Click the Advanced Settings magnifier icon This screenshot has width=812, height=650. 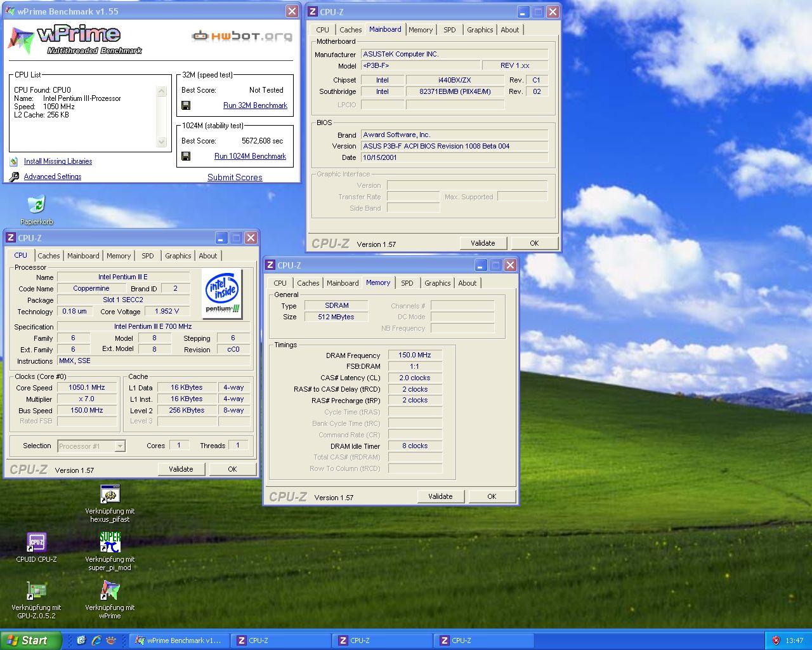(14, 176)
